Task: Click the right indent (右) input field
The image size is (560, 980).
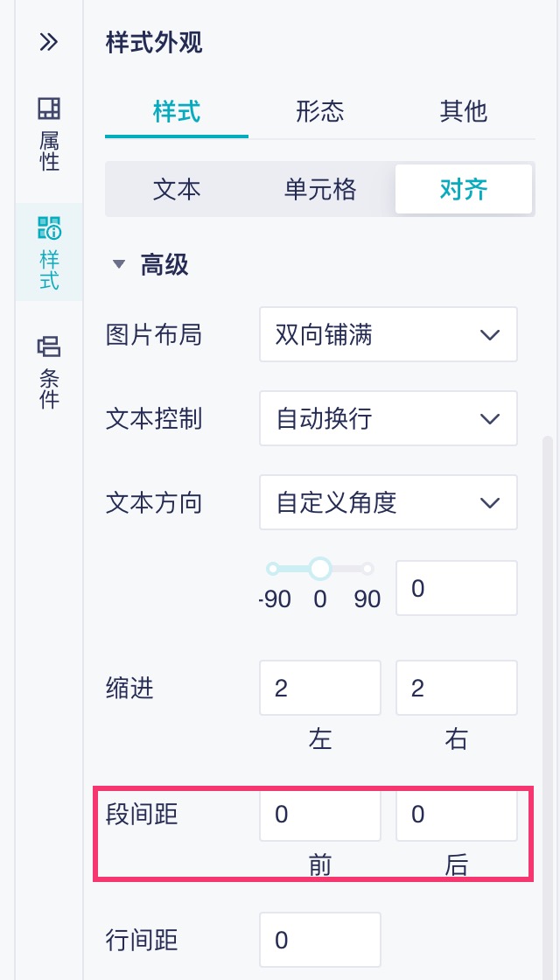Action: coord(456,688)
